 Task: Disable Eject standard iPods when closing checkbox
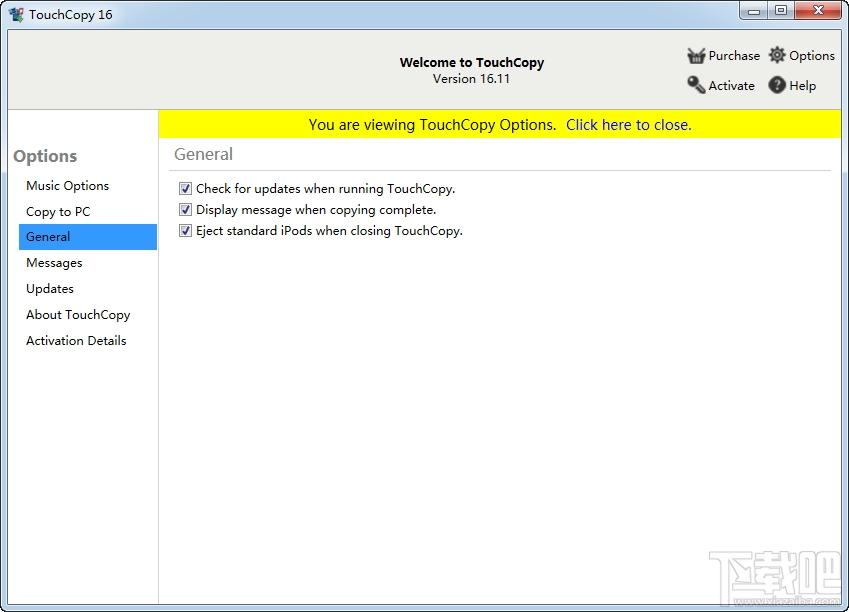point(185,231)
